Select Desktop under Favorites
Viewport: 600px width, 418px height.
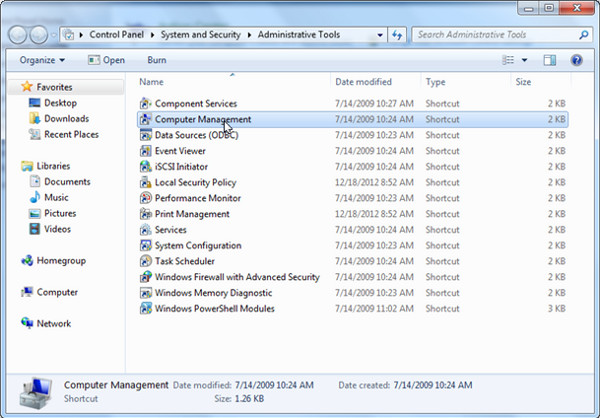(x=60, y=103)
